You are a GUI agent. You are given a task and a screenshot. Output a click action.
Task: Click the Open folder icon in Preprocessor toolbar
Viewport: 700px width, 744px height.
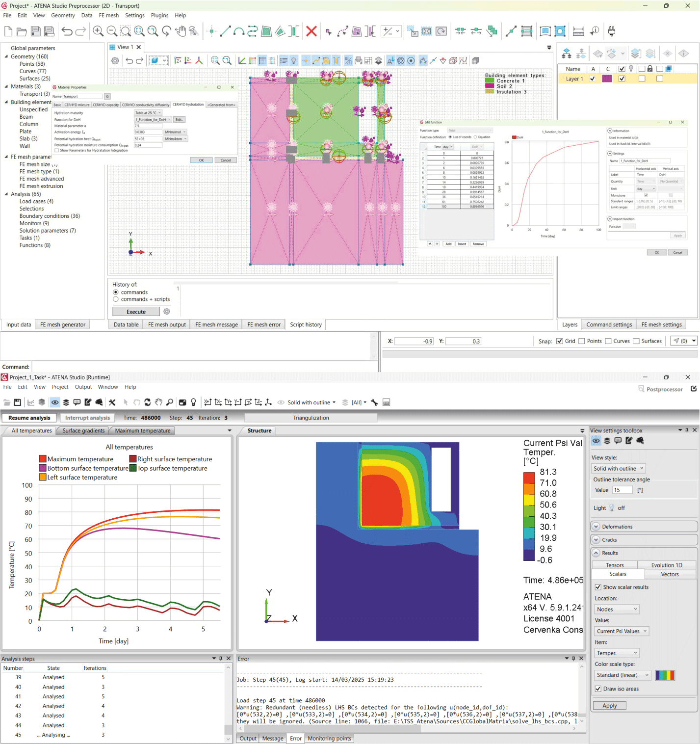[x=22, y=31]
